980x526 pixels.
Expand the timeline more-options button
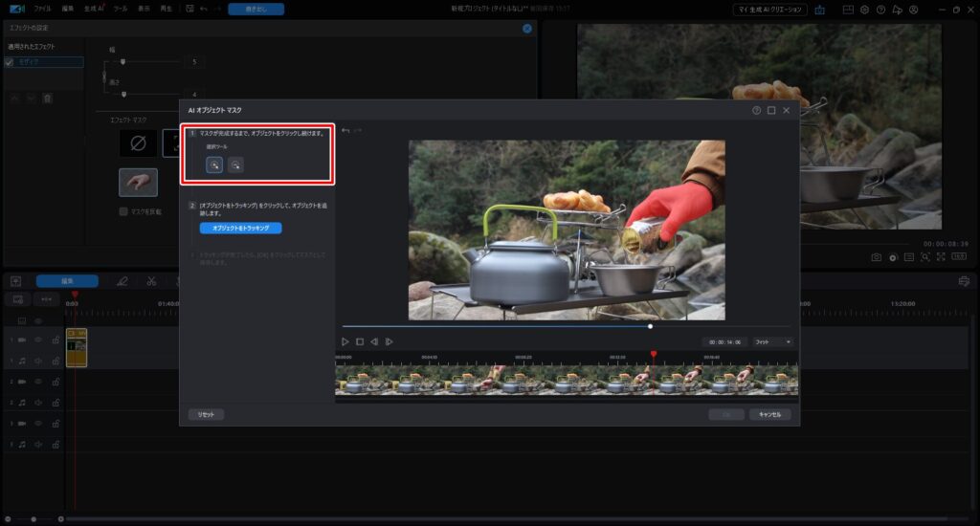(47, 299)
